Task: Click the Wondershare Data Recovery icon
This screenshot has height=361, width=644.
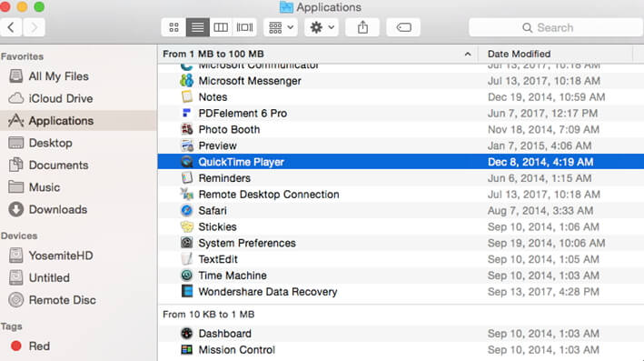Action: 186,291
